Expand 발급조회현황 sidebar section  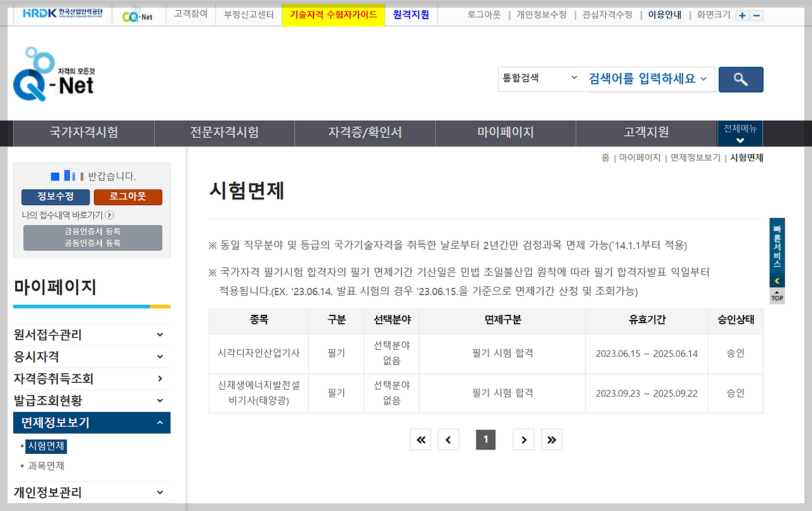[92, 401]
